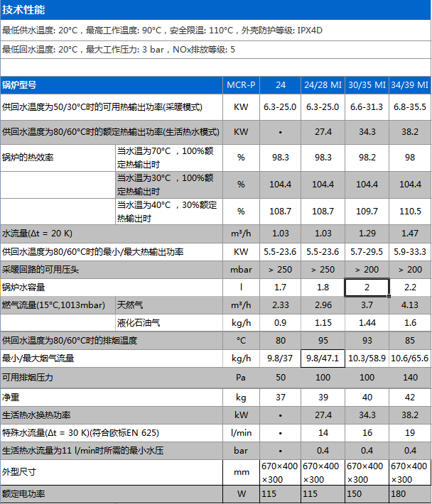Select the 34/39 MI column header
The image size is (432, 504).
(x=410, y=84)
